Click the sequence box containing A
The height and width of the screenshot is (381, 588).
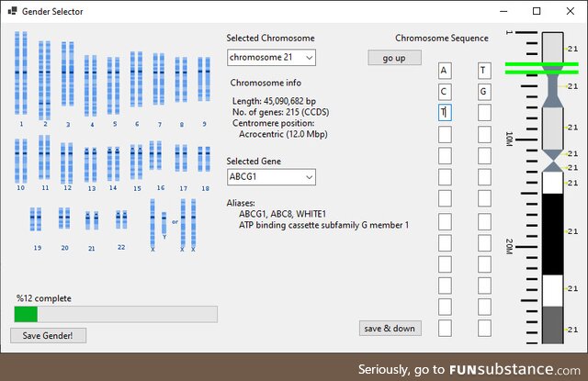[x=445, y=71]
